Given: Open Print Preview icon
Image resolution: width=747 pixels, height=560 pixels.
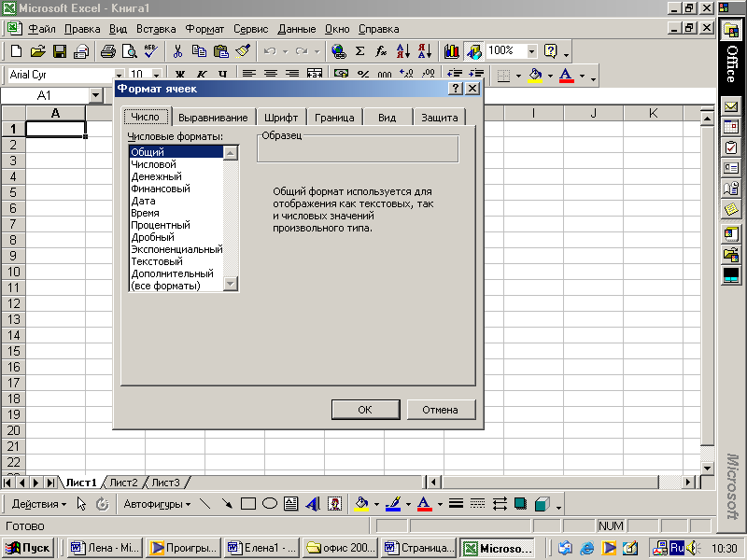Looking at the screenshot, I should click(129, 51).
